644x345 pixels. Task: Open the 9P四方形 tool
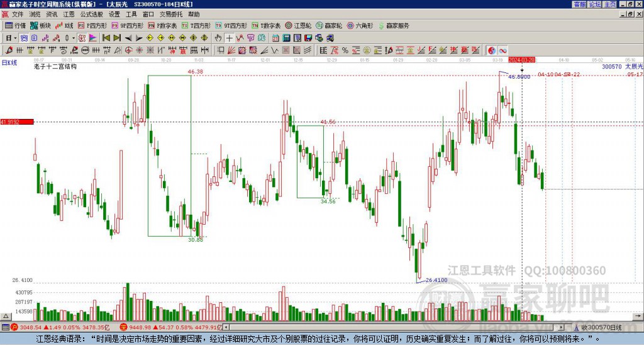click(x=127, y=25)
